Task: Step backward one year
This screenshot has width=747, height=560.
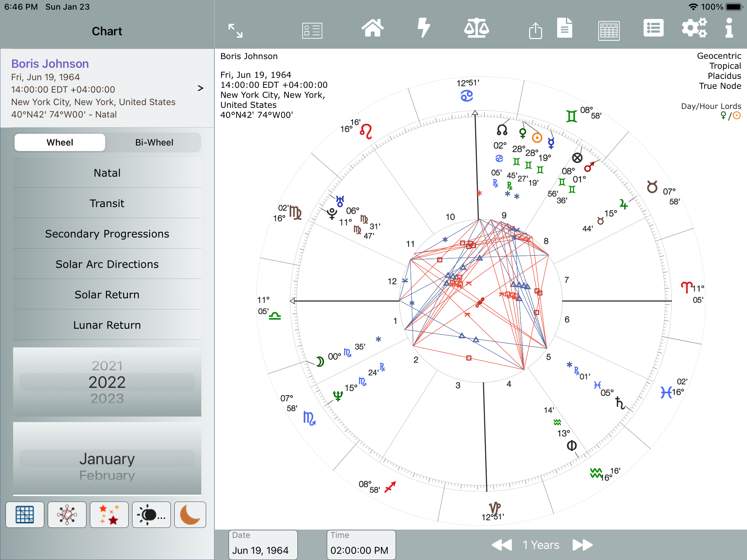Action: pos(502,545)
